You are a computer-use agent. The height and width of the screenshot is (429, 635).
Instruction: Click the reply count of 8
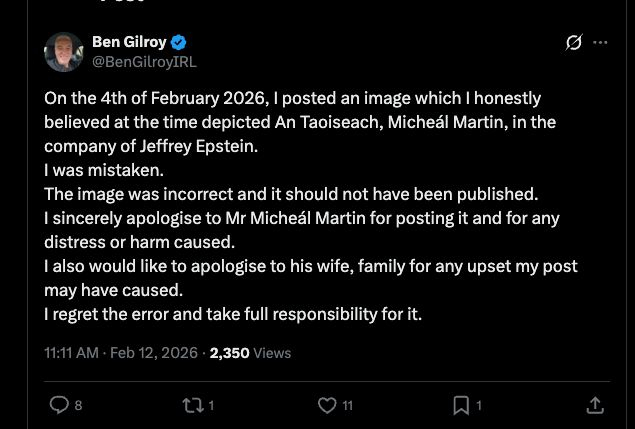(x=79, y=406)
